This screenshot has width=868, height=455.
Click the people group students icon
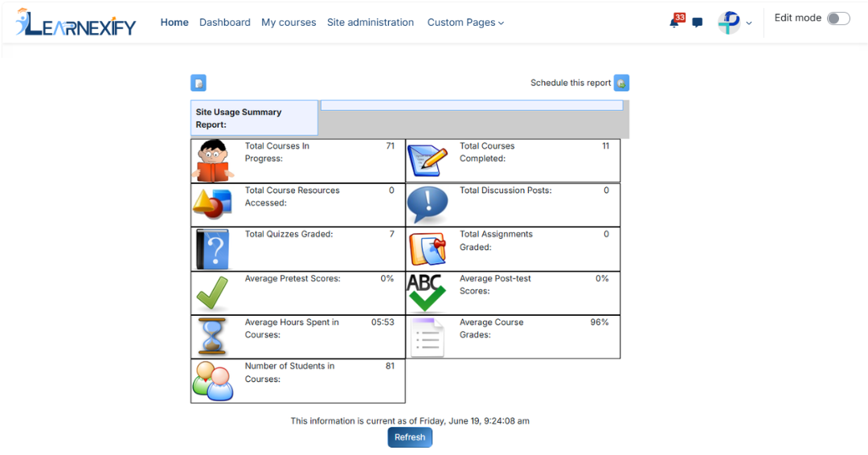pyautogui.click(x=213, y=381)
